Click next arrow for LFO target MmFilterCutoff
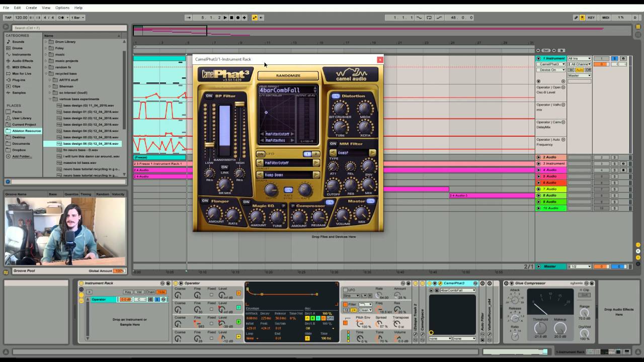This screenshot has height=362, width=644. (316, 163)
